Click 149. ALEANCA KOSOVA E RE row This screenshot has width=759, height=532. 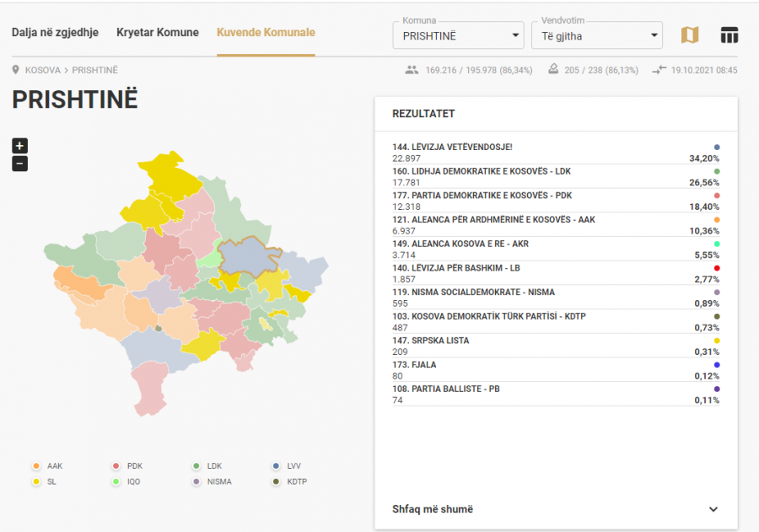(556, 250)
